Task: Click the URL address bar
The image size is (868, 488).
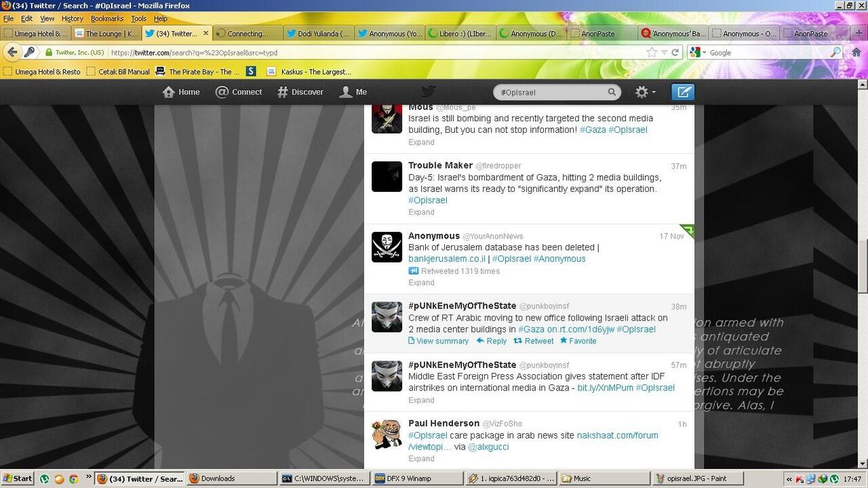Action: pyautogui.click(x=376, y=52)
